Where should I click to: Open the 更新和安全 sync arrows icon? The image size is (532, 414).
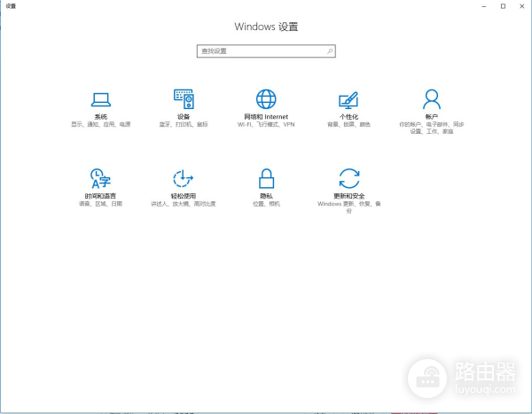[349, 178]
